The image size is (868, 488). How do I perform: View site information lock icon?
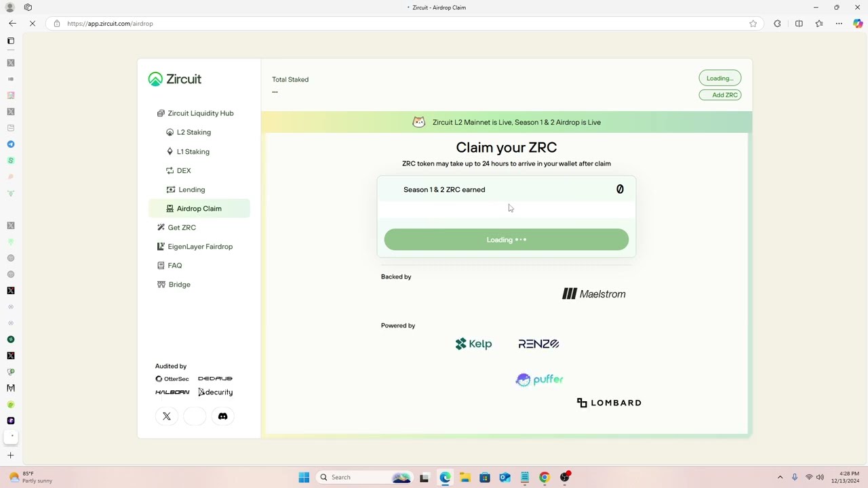coord(56,23)
